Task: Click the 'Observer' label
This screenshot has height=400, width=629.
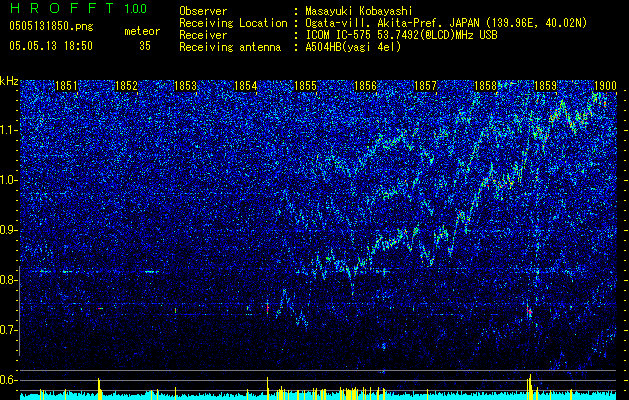Action: [x=203, y=11]
